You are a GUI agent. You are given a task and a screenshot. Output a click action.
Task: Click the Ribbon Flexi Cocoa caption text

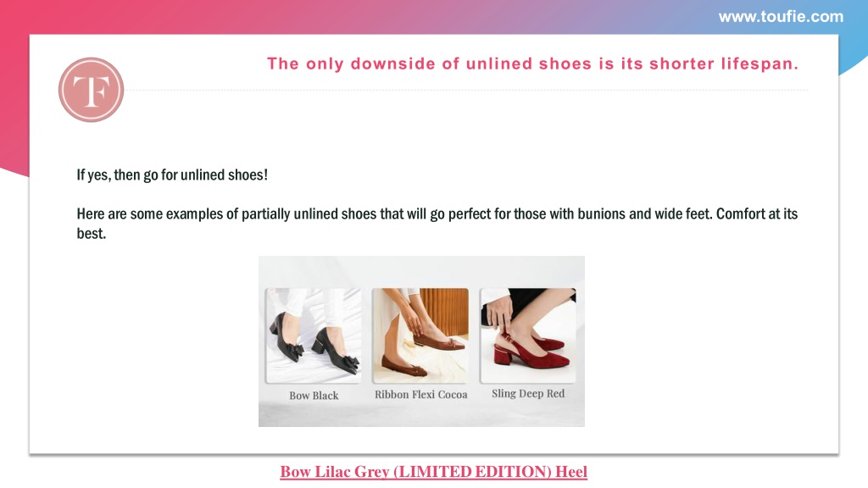pyautogui.click(x=420, y=395)
